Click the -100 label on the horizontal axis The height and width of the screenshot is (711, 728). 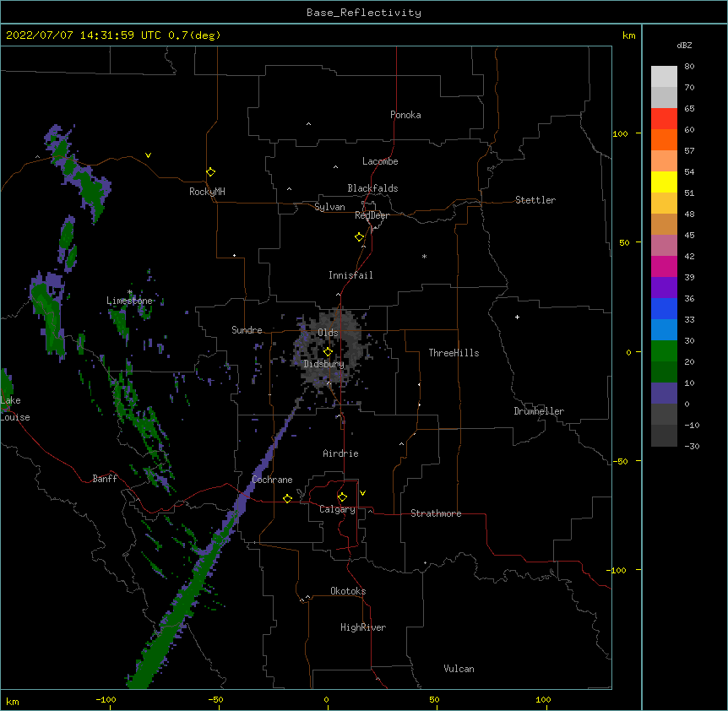click(x=106, y=699)
